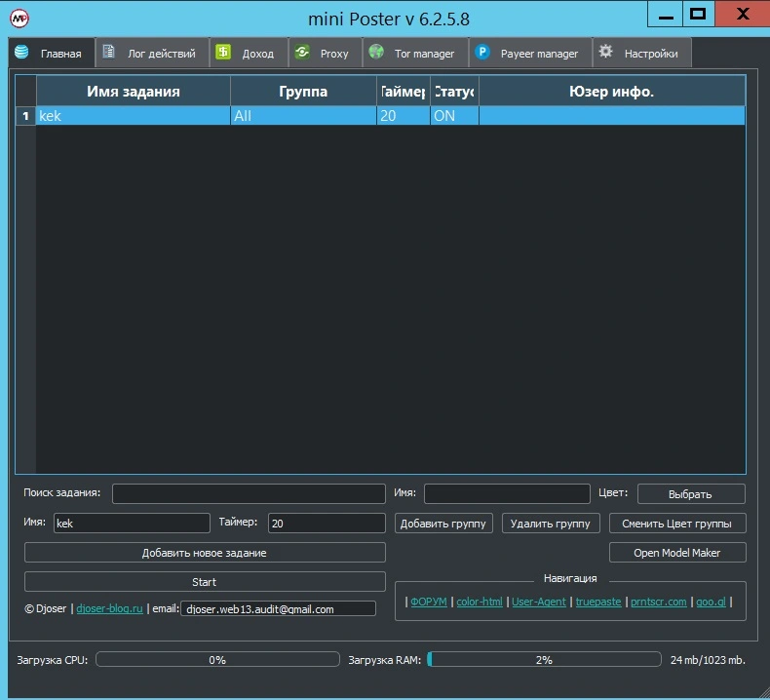Click the ON status cell

[x=454, y=116]
